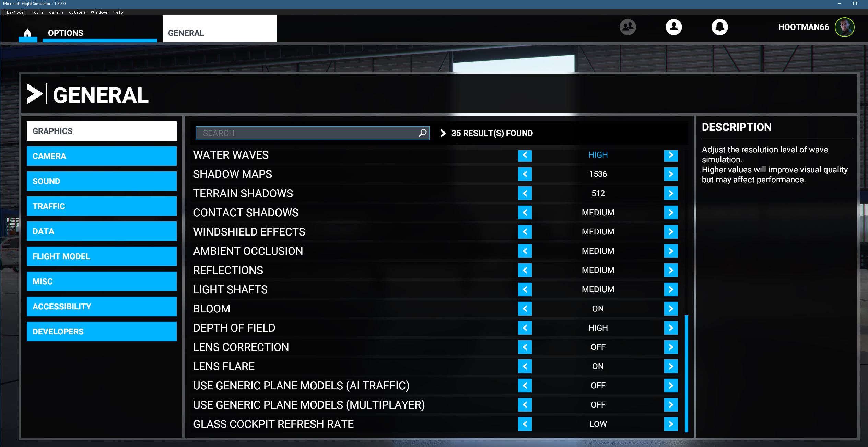Click the search magnifier icon

click(422, 133)
